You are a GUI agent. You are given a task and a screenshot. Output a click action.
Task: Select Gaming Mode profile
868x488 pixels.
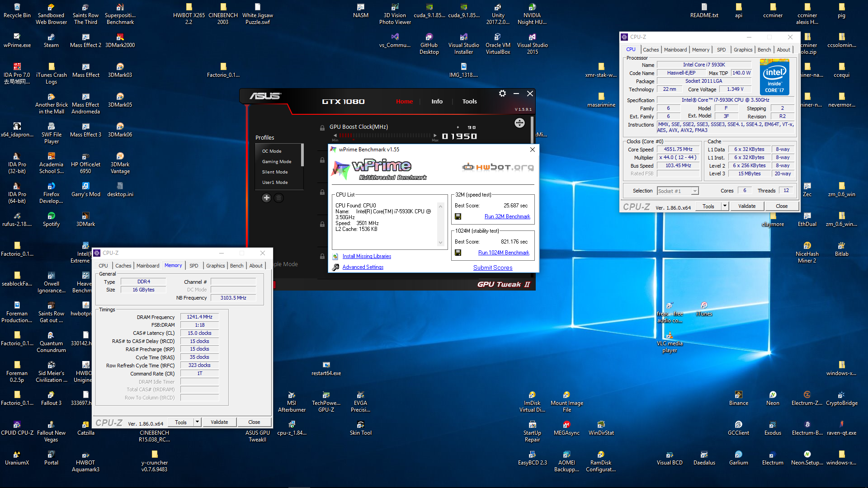[x=277, y=161]
